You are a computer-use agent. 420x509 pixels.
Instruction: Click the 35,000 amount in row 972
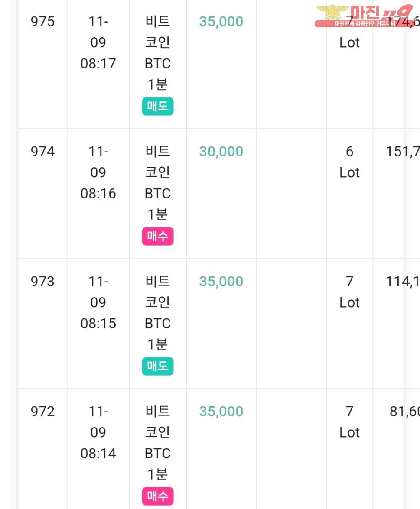tap(221, 412)
